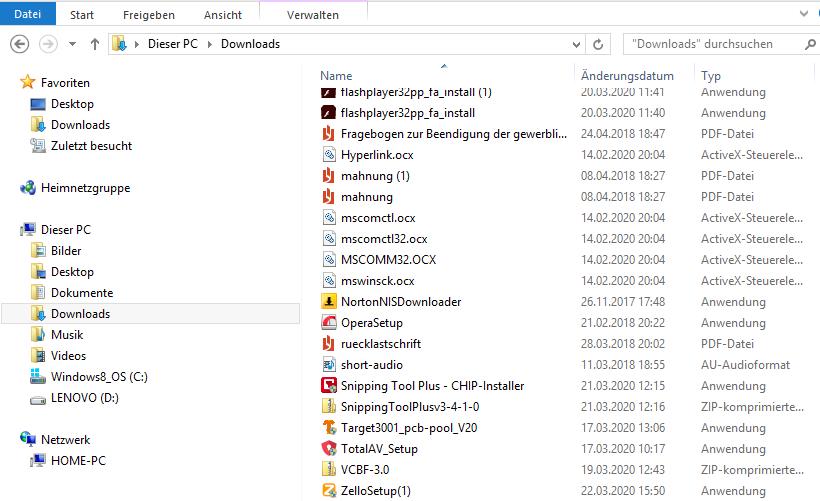Open the Videos folder in sidebar
Viewport: 820px width, 501px height.
click(68, 356)
